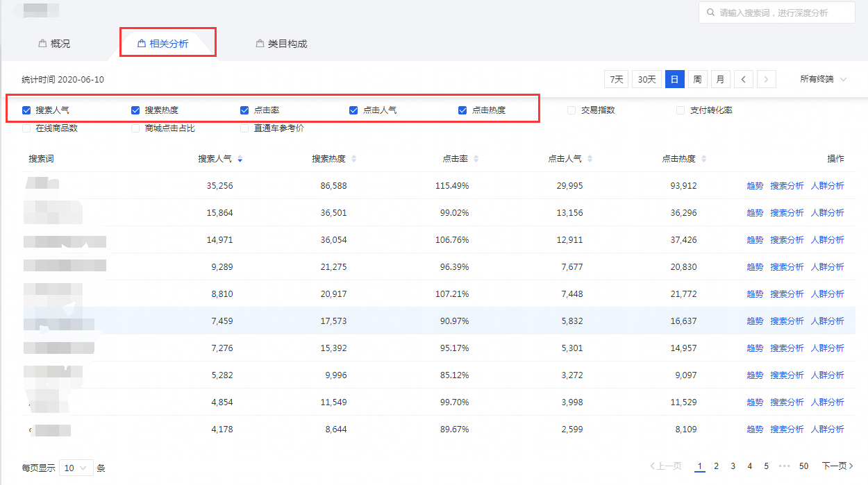Image resolution: width=868 pixels, height=485 pixels.
Task: Switch to the 概况 tab
Action: [54, 44]
